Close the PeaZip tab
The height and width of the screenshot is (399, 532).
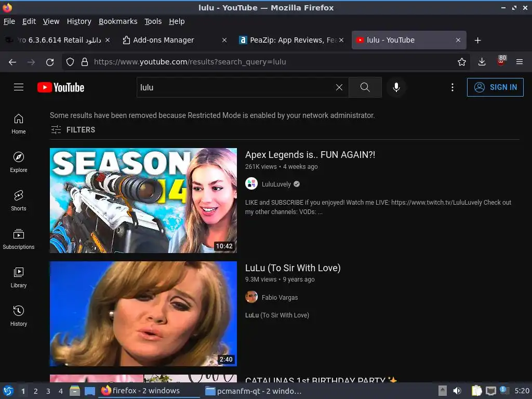(x=341, y=40)
